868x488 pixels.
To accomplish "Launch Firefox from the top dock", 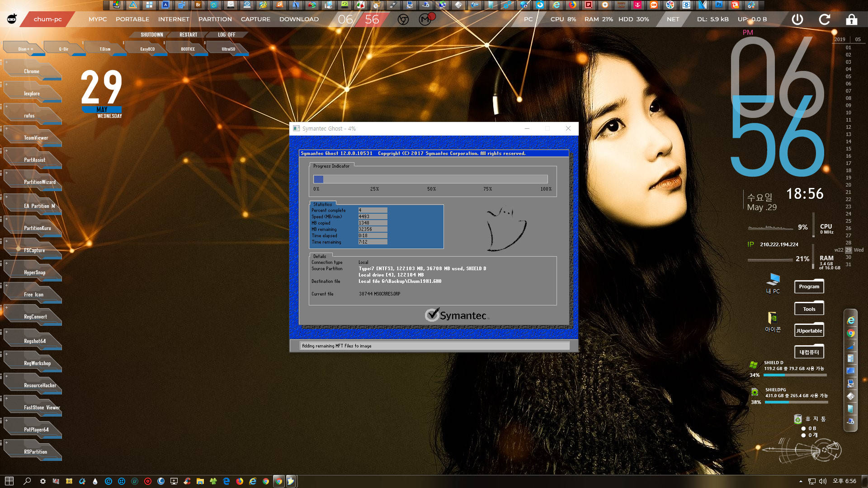I will 572,5.
